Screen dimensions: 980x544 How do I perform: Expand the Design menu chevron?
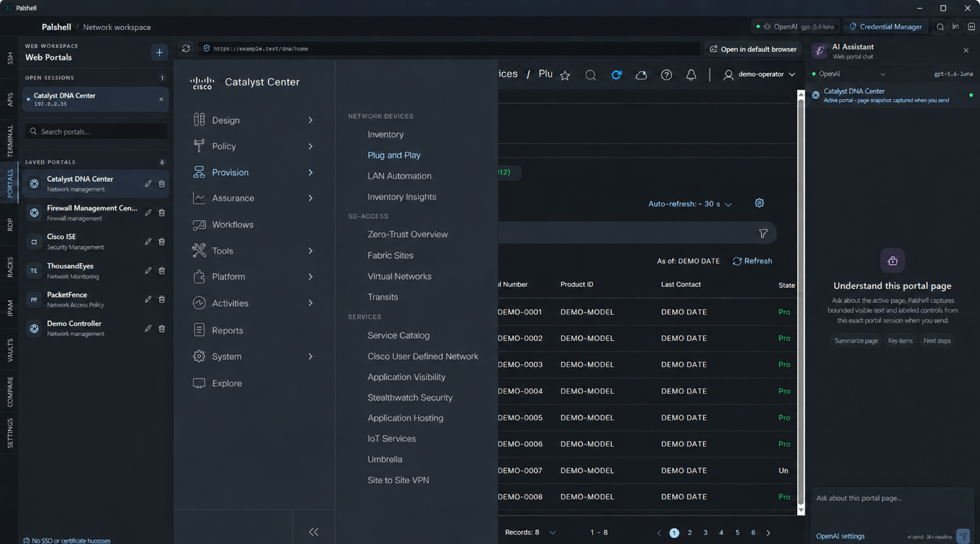(311, 120)
